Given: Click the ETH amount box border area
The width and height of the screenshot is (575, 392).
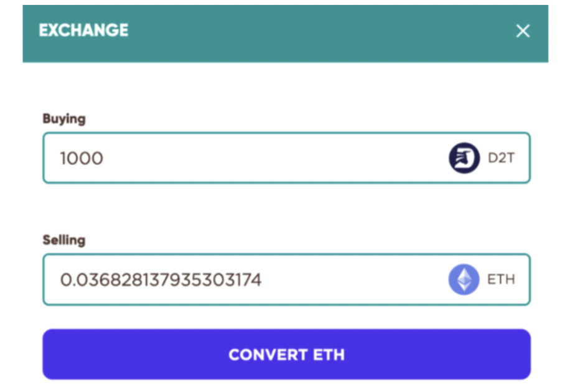Looking at the screenshot, I should click(287, 279).
